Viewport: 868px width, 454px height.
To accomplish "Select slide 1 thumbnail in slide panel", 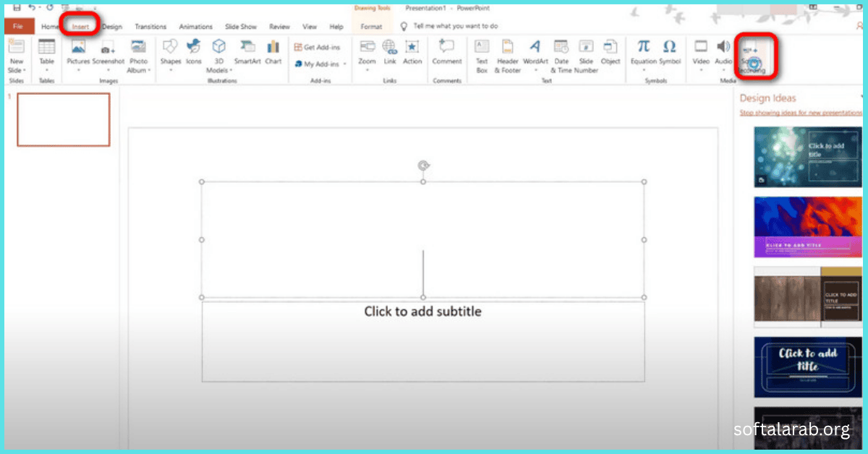I will pyautogui.click(x=64, y=119).
